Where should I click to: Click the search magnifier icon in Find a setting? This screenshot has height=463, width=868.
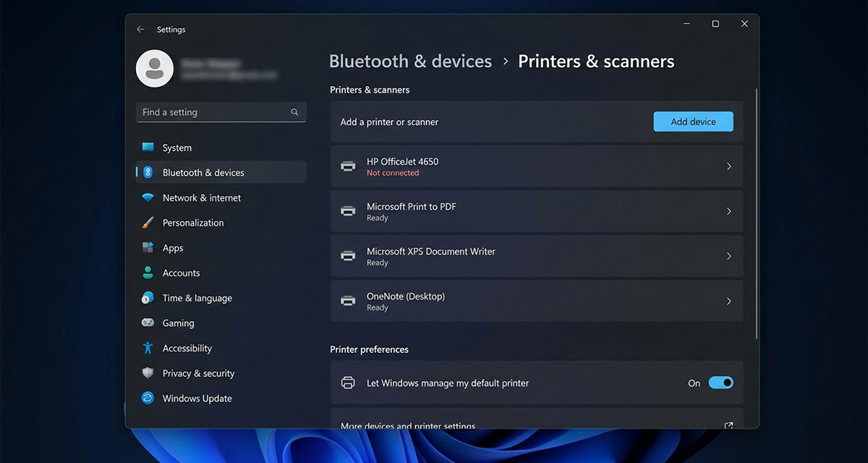tap(294, 112)
